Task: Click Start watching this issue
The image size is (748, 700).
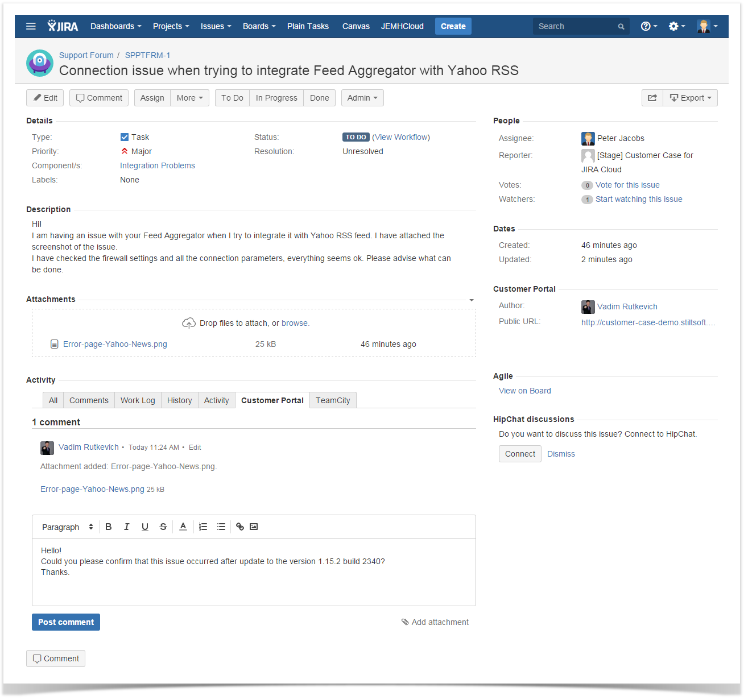Action: point(639,199)
